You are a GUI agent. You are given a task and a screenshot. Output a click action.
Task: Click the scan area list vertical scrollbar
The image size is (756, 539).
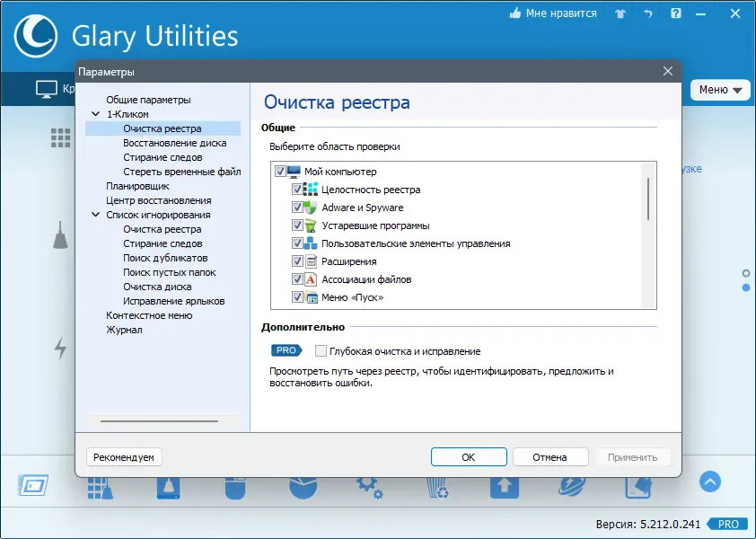coord(648,199)
